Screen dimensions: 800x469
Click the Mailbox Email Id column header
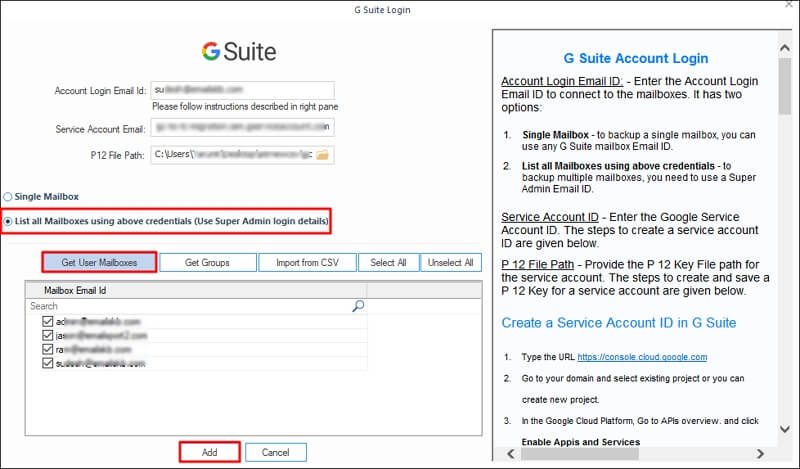pyautogui.click(x=196, y=290)
